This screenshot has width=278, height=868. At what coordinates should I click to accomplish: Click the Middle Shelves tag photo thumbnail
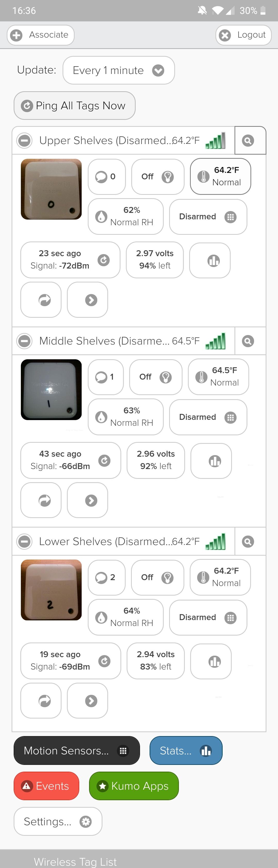click(x=51, y=389)
